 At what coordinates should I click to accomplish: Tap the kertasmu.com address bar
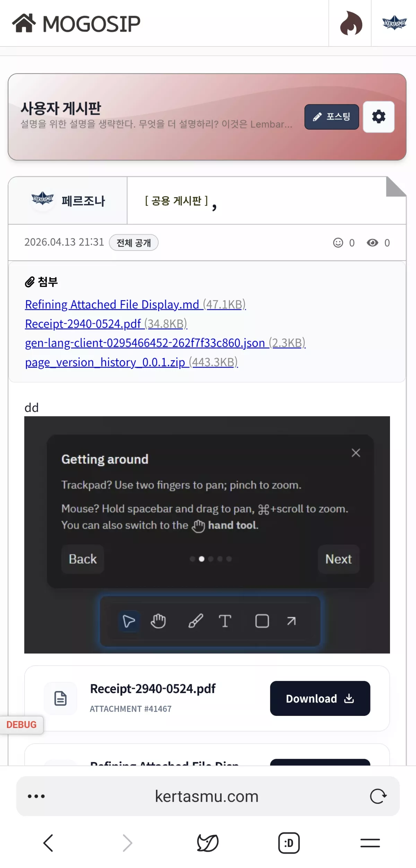pyautogui.click(x=207, y=796)
